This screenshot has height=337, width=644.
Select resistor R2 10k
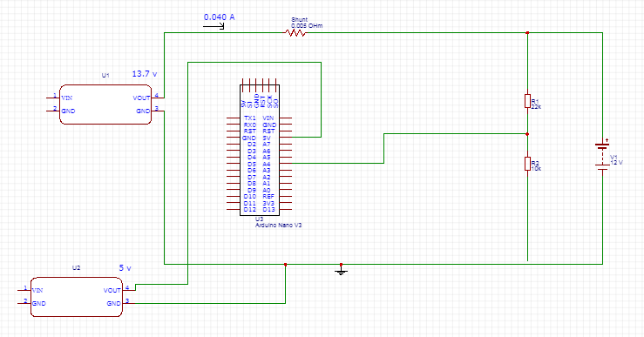coord(527,164)
